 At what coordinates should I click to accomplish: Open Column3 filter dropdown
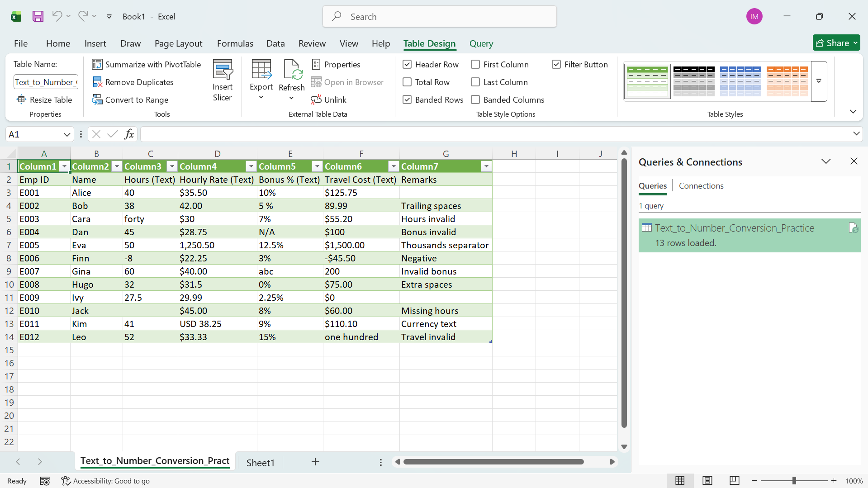pos(172,166)
